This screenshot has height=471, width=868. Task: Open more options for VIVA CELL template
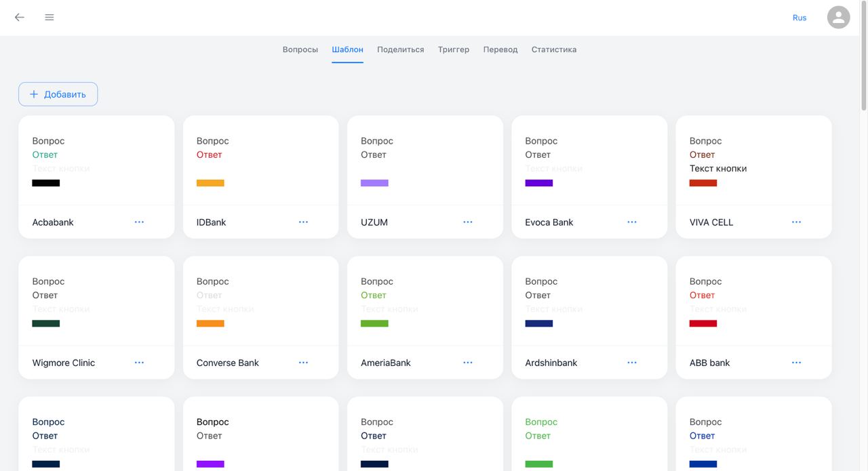(x=796, y=222)
